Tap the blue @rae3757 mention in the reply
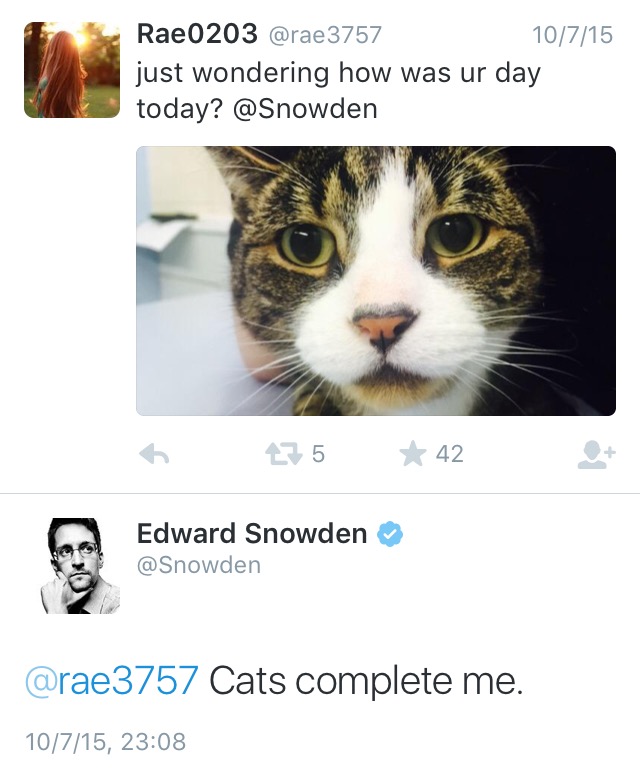Image resolution: width=640 pixels, height=777 pixels. 111,682
